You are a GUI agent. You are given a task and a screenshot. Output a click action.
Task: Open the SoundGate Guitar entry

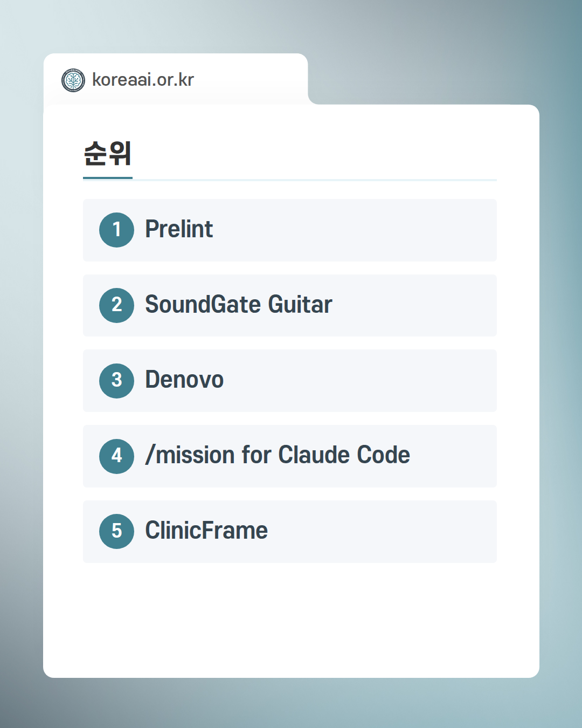pos(239,305)
